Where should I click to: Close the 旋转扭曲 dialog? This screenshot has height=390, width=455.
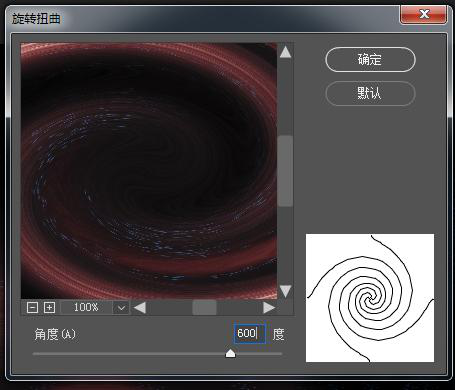423,14
